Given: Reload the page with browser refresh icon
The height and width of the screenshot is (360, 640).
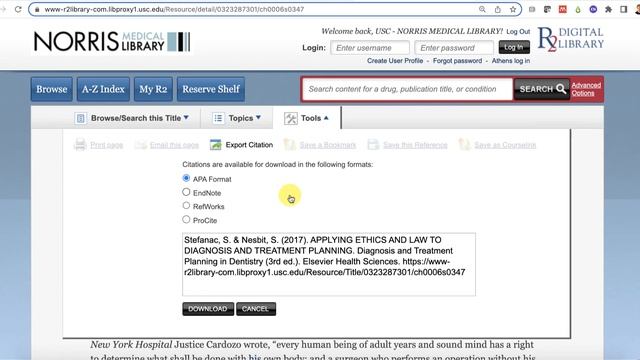Looking at the screenshot, I should click(18, 9).
